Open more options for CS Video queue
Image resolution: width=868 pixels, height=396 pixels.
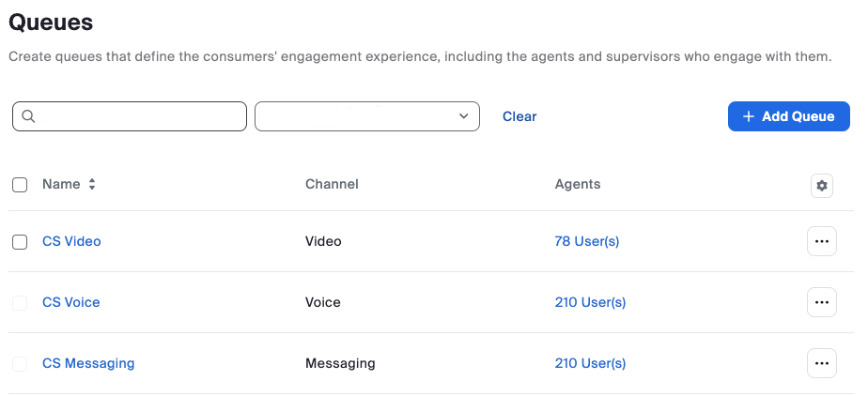pyautogui.click(x=822, y=241)
